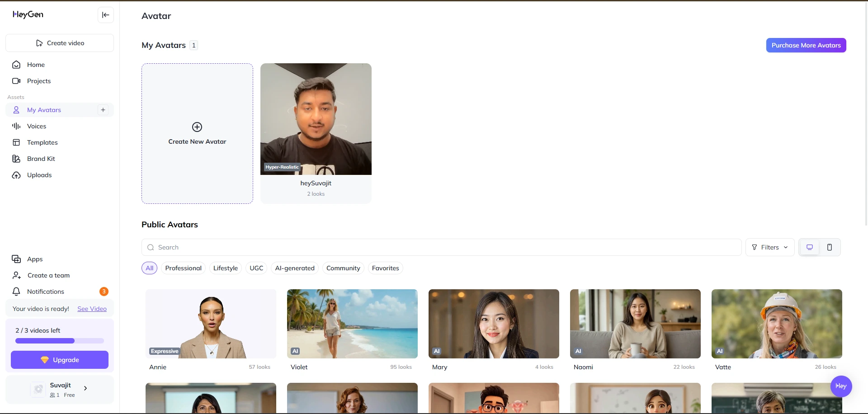868x414 pixels.
Task: Click the Uploads cloud icon
Action: [x=16, y=175]
